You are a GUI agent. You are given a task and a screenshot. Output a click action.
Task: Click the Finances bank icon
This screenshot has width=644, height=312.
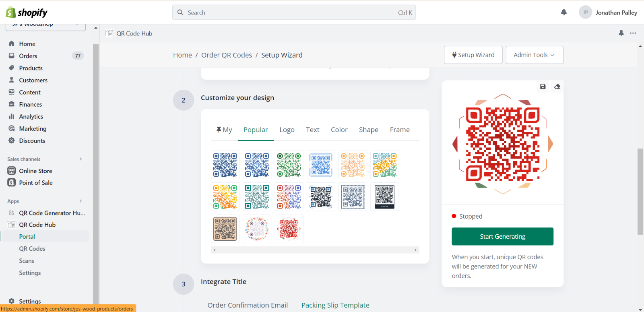coord(12,104)
